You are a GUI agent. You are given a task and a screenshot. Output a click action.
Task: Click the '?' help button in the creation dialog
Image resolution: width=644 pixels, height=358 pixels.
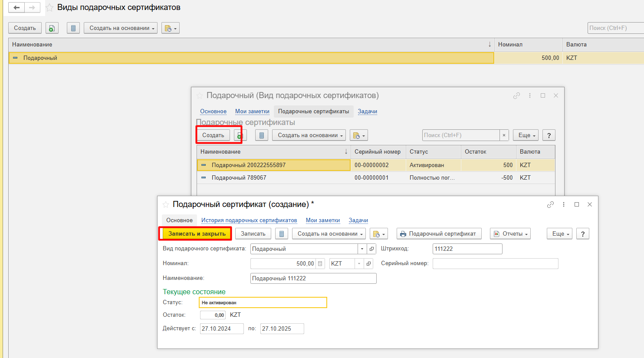coord(582,234)
